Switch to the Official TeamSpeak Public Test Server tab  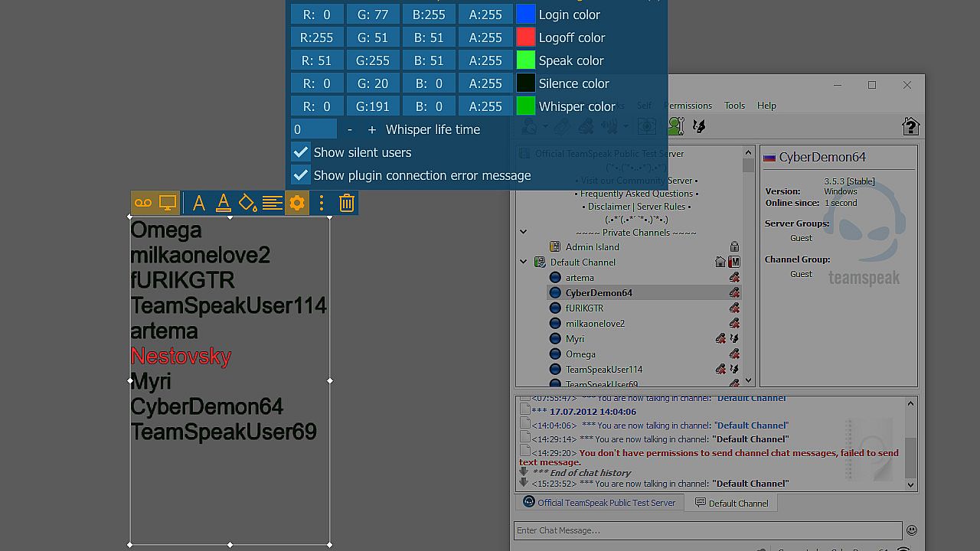(599, 502)
